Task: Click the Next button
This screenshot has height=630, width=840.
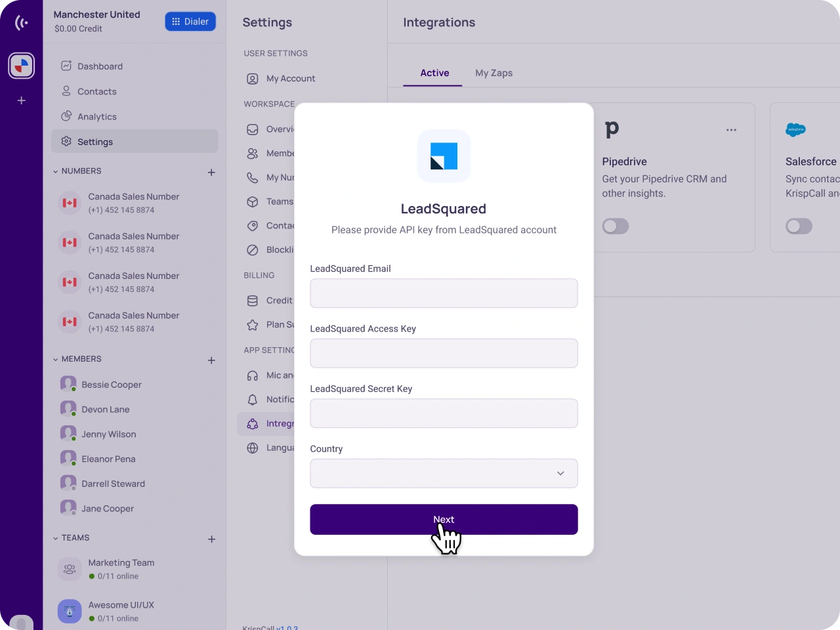Action: (x=444, y=519)
